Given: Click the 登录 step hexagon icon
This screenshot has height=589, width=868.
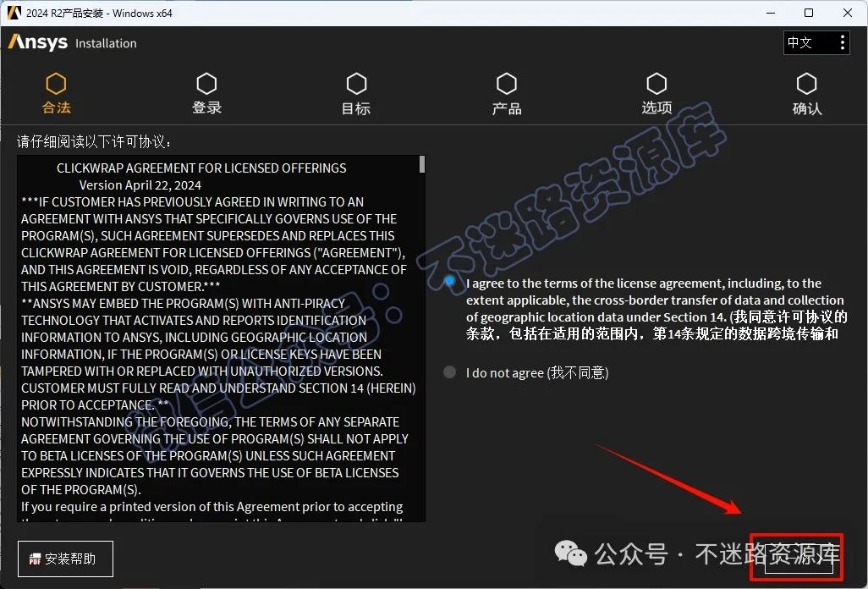Looking at the screenshot, I should pos(206,84).
